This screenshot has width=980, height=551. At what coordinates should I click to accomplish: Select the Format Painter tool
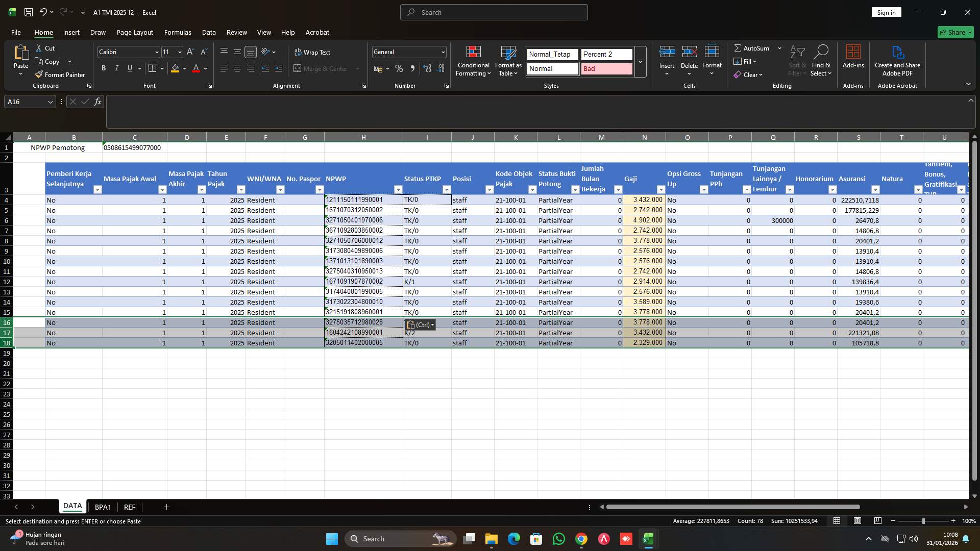tap(60, 74)
